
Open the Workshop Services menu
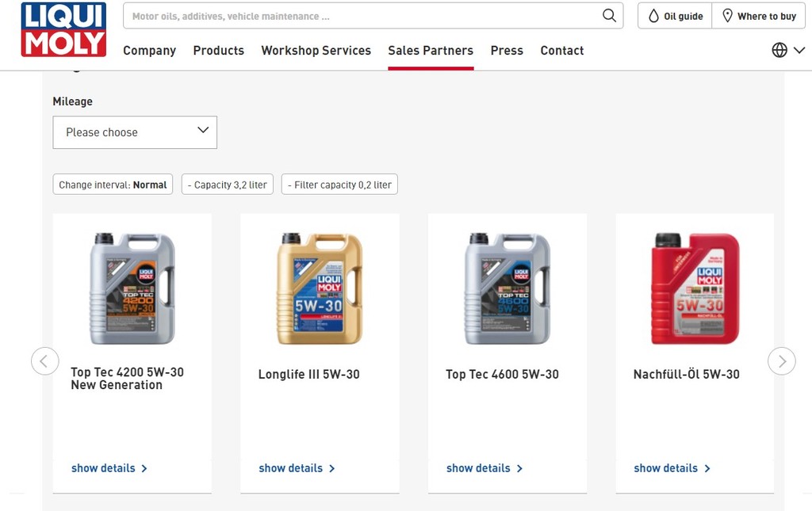(x=316, y=50)
